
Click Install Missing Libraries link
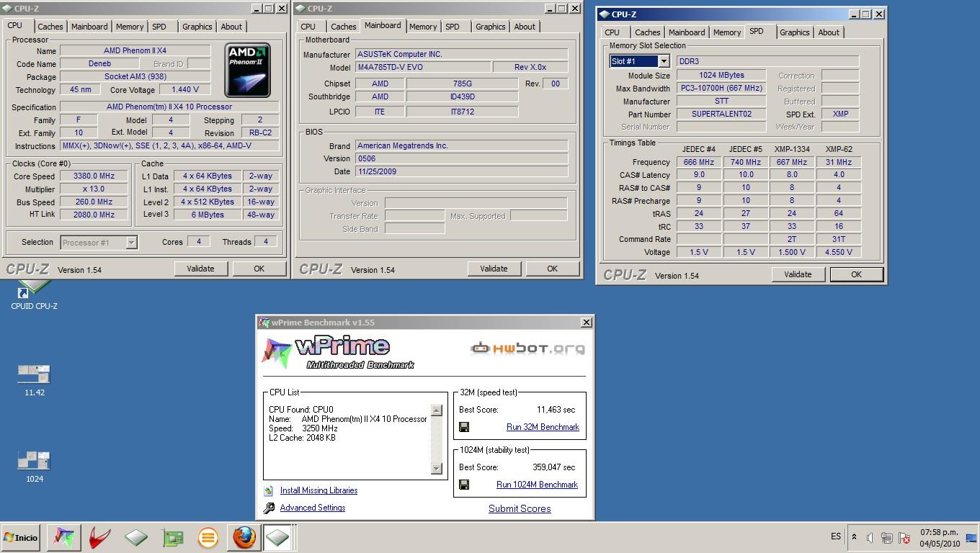[318, 490]
